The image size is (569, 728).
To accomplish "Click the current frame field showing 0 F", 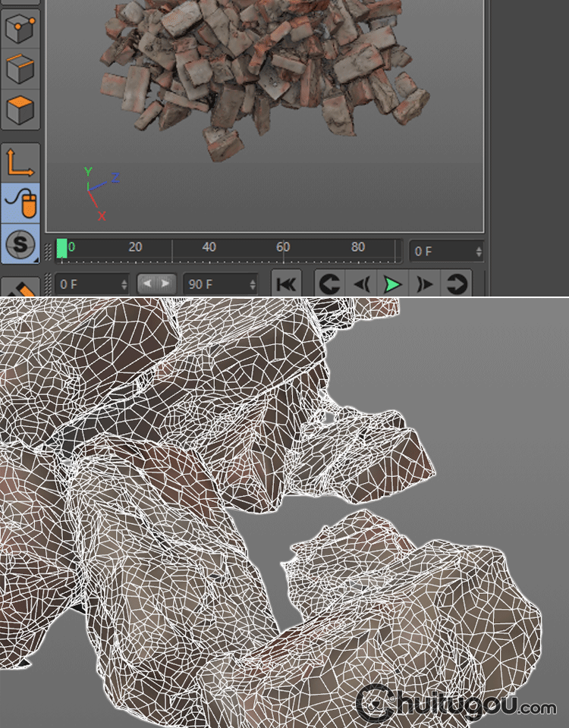I will coord(440,251).
